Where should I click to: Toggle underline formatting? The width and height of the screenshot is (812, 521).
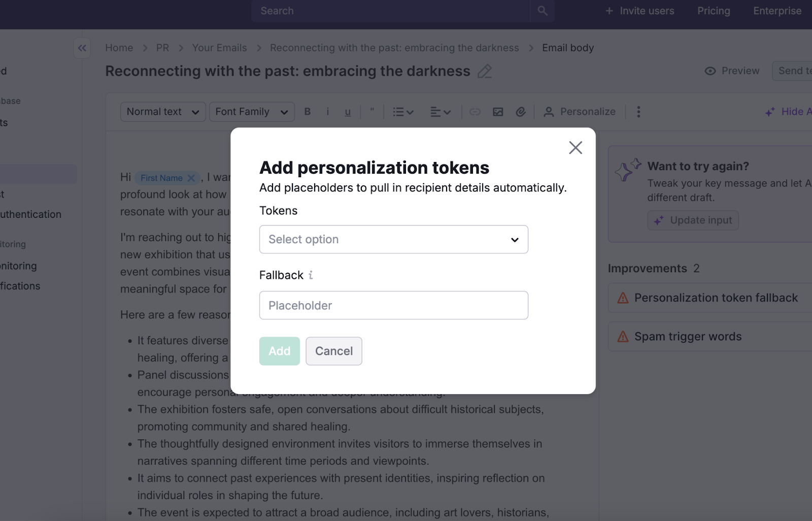[x=348, y=112]
